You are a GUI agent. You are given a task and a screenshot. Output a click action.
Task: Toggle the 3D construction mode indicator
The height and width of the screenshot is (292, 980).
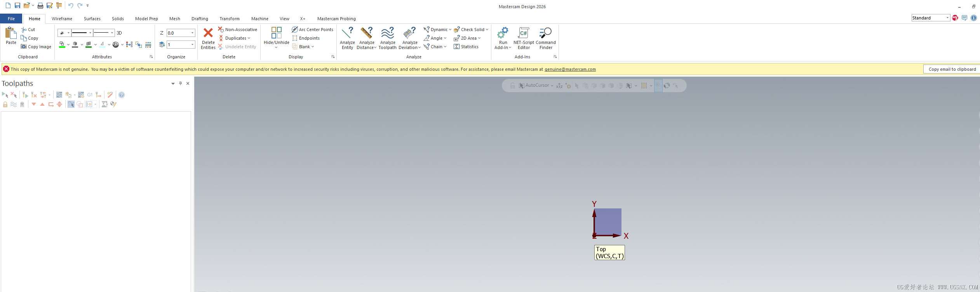(119, 33)
